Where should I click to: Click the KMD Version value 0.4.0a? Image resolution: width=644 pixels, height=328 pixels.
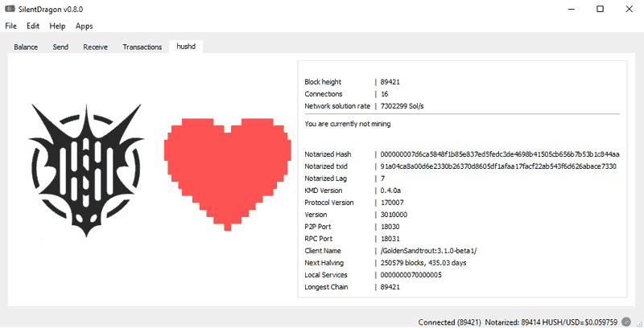tap(390, 191)
